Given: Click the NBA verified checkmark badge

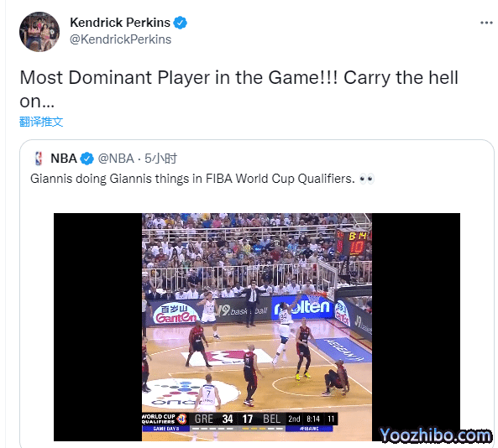Looking at the screenshot, I should 86,159.
